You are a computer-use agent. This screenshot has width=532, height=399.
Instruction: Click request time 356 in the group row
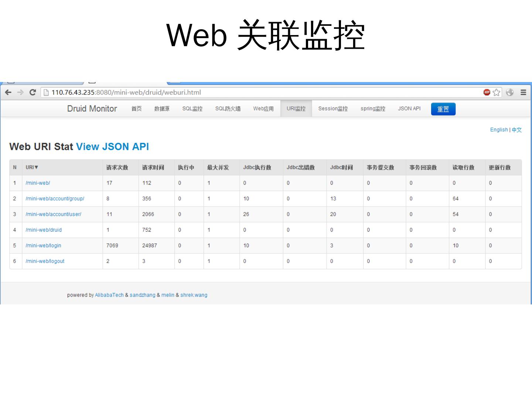click(x=147, y=198)
